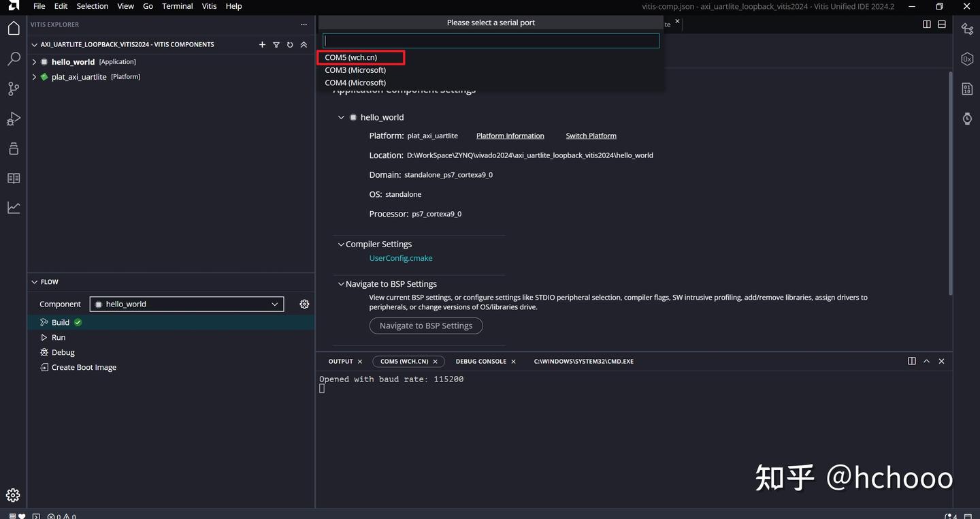980x519 pixels.
Task: Maximize the bottom panel with up chevron
Action: coord(927,361)
